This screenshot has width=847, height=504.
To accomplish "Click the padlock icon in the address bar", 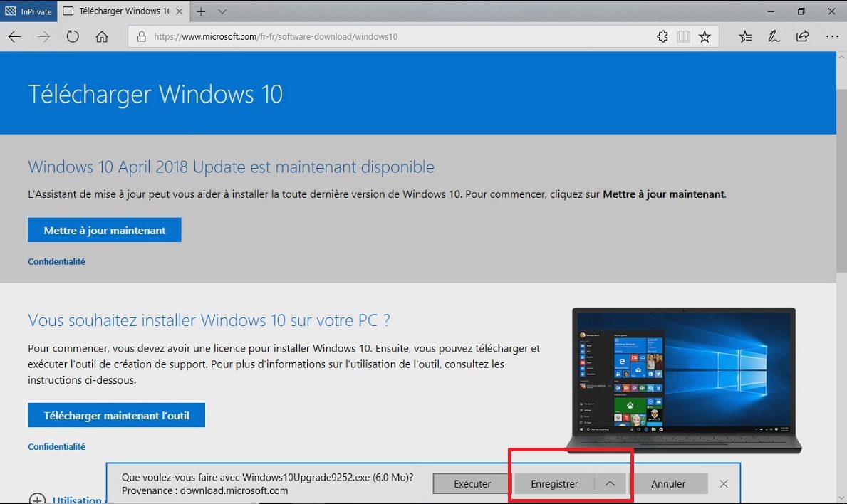I will pyautogui.click(x=142, y=37).
